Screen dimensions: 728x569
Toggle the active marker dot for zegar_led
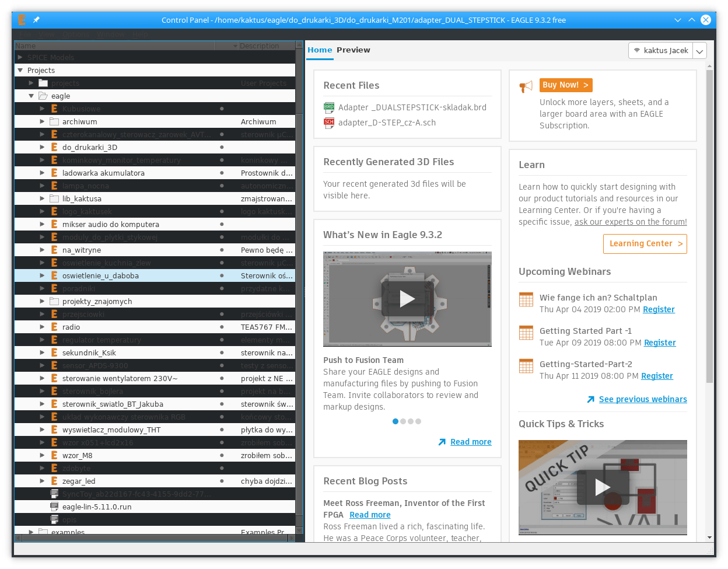[x=222, y=481]
